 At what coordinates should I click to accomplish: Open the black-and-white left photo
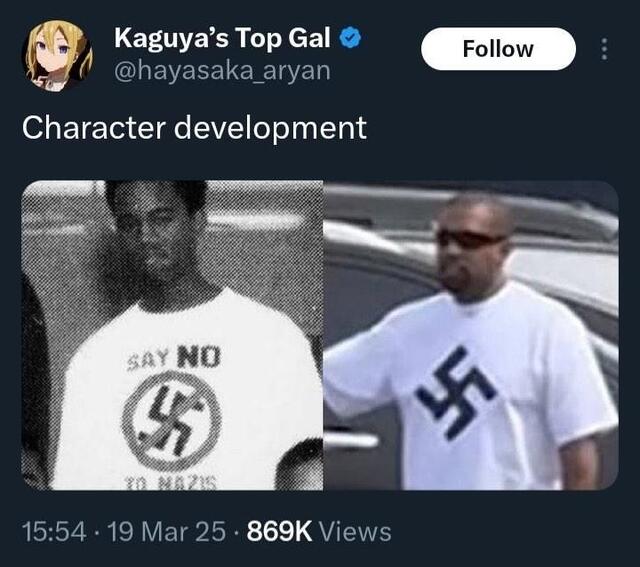pos(172,335)
